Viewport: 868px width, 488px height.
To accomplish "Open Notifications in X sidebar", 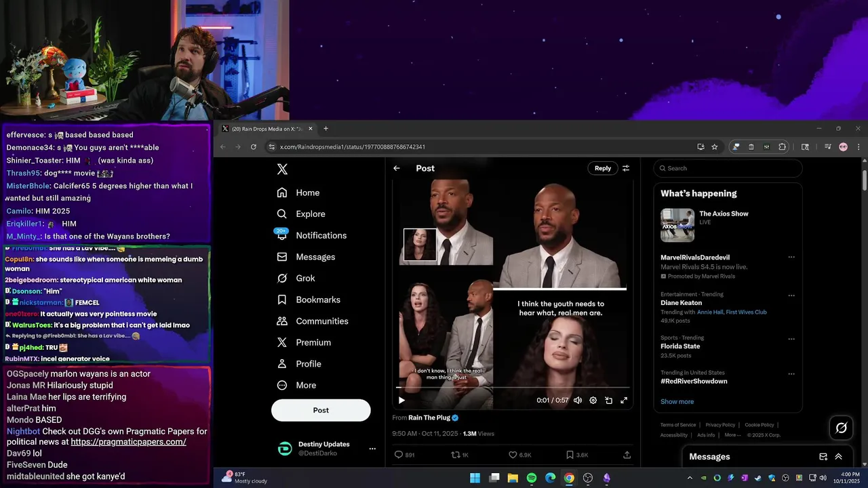I will pos(312,235).
